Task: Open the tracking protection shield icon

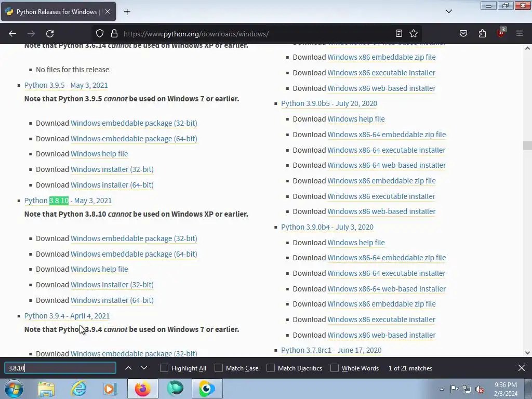Action: [99, 34]
